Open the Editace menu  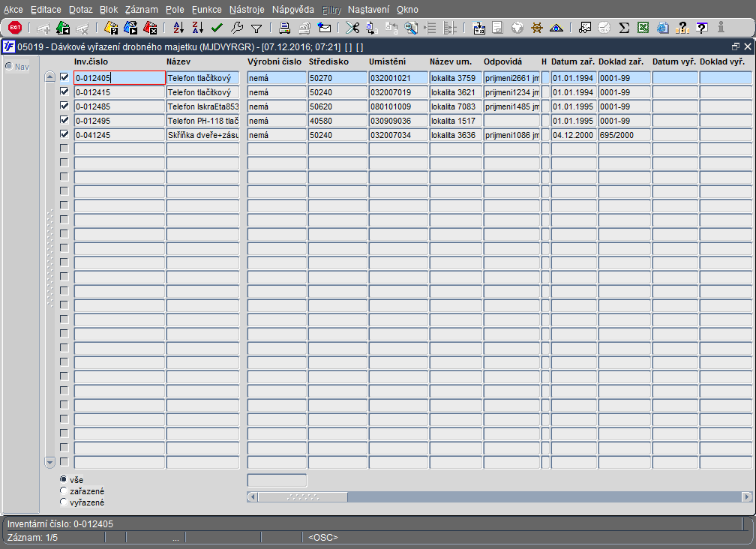pyautogui.click(x=46, y=10)
